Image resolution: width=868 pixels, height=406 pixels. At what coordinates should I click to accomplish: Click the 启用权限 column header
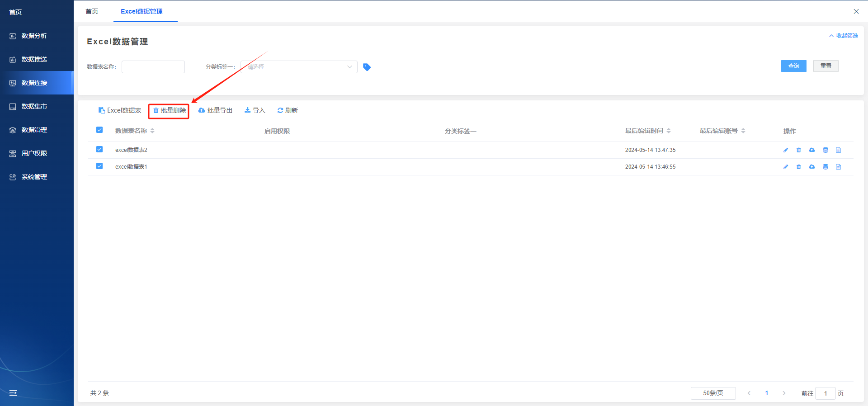277,131
